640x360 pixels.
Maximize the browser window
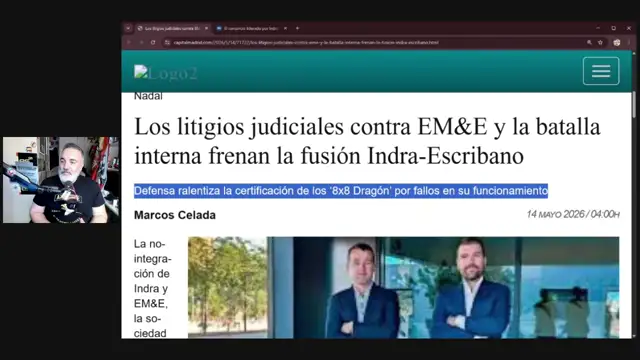pyautogui.click(x=613, y=28)
